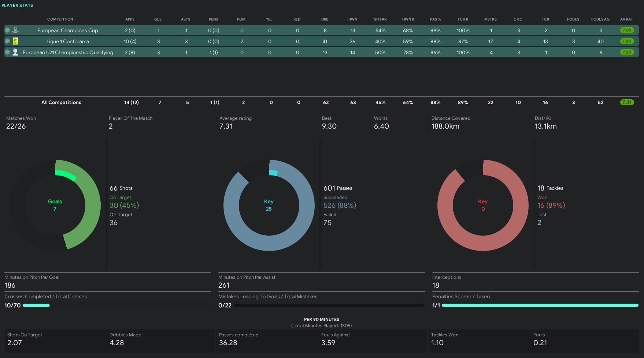
Task: Click the blue Key passes donut chart center
Action: [x=269, y=205]
